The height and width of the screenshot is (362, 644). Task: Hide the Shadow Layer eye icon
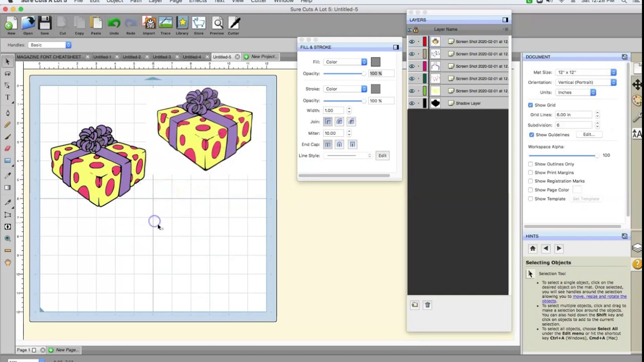pos(412,104)
